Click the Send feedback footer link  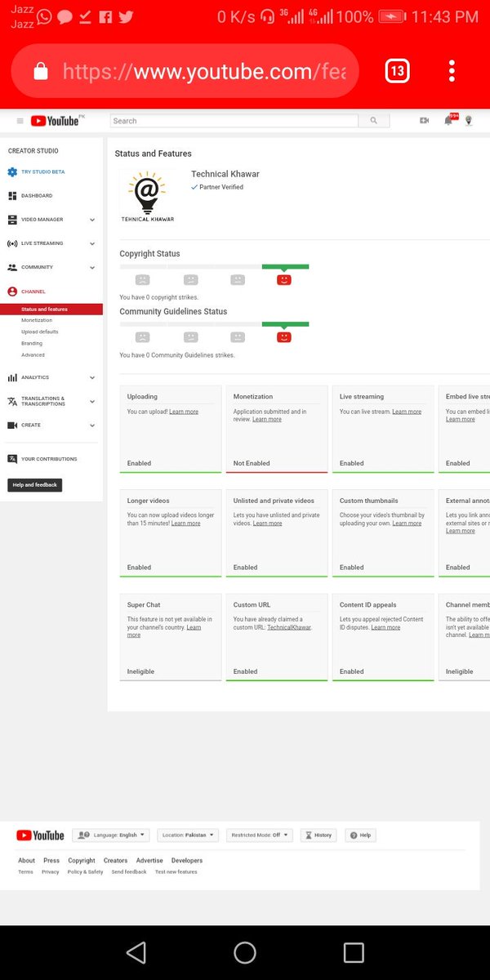click(x=129, y=872)
